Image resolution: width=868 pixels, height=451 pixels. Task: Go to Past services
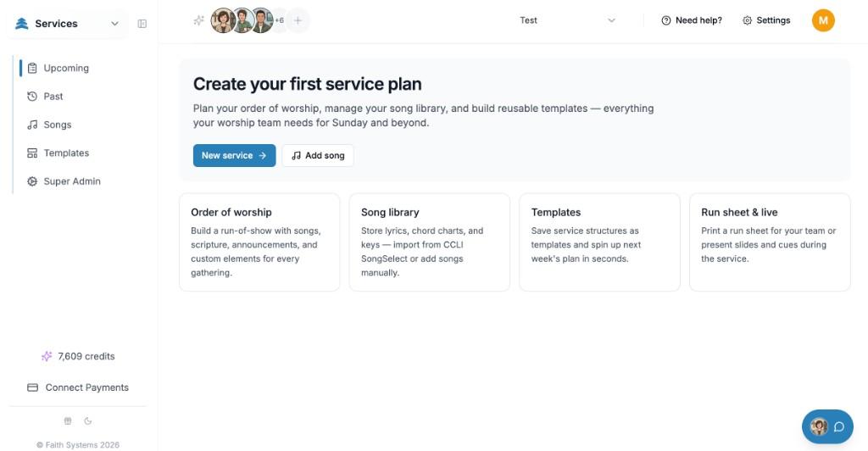[x=53, y=97]
